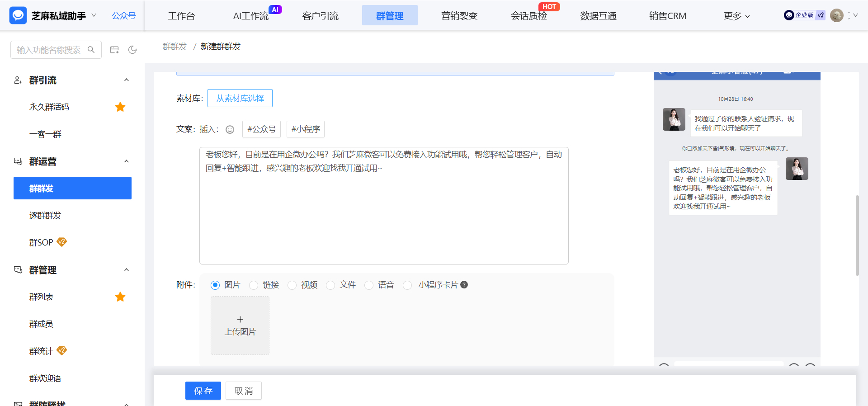
Task: Open 群统计 in sidebar
Action: (x=41, y=351)
